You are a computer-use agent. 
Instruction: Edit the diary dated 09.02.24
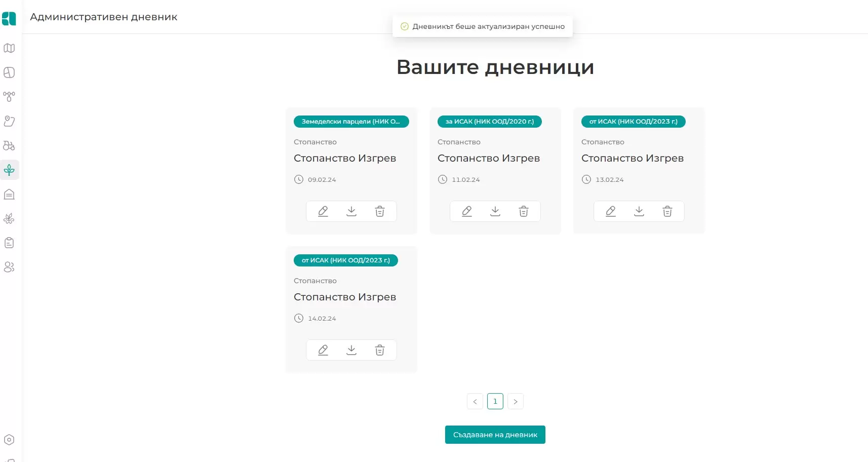(323, 211)
